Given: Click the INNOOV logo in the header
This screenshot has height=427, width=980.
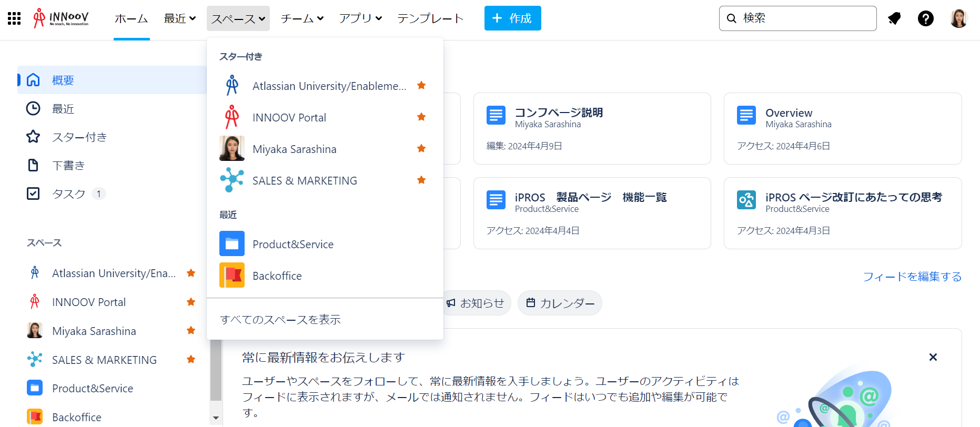Looking at the screenshot, I should [x=61, y=18].
